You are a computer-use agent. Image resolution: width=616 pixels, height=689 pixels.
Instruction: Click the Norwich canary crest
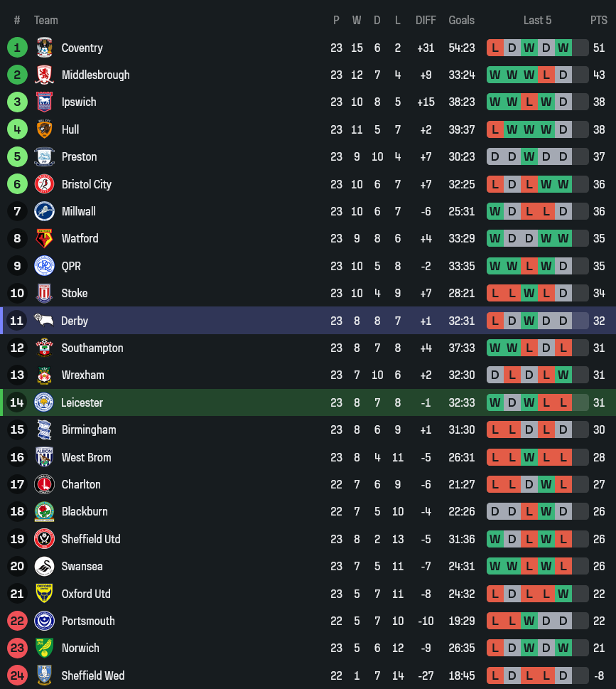click(44, 648)
